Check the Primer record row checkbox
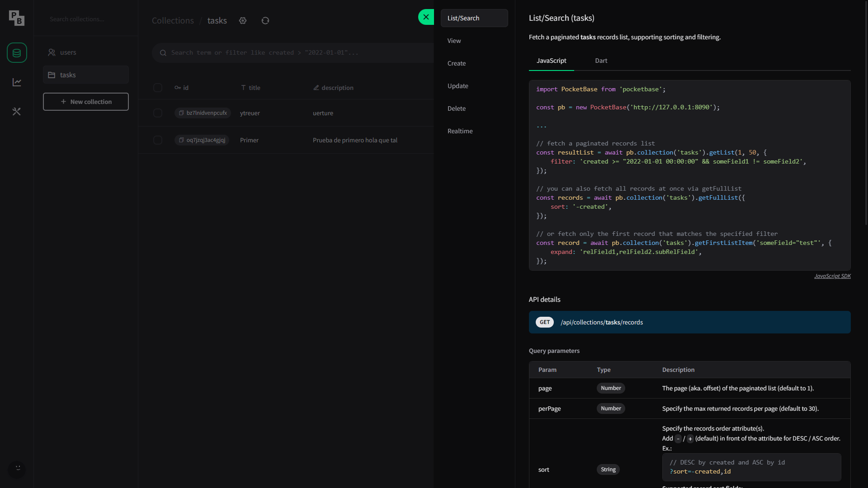 coord(157,140)
